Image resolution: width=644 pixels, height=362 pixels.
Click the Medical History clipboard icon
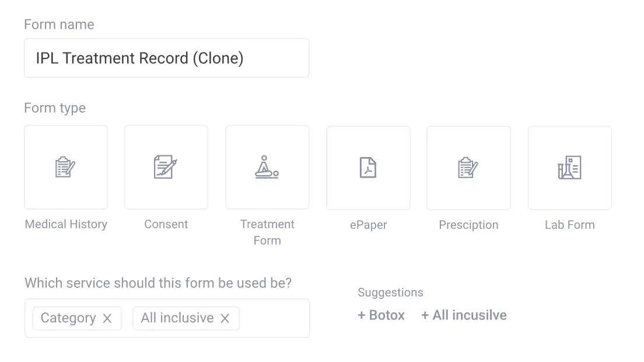[x=66, y=168]
